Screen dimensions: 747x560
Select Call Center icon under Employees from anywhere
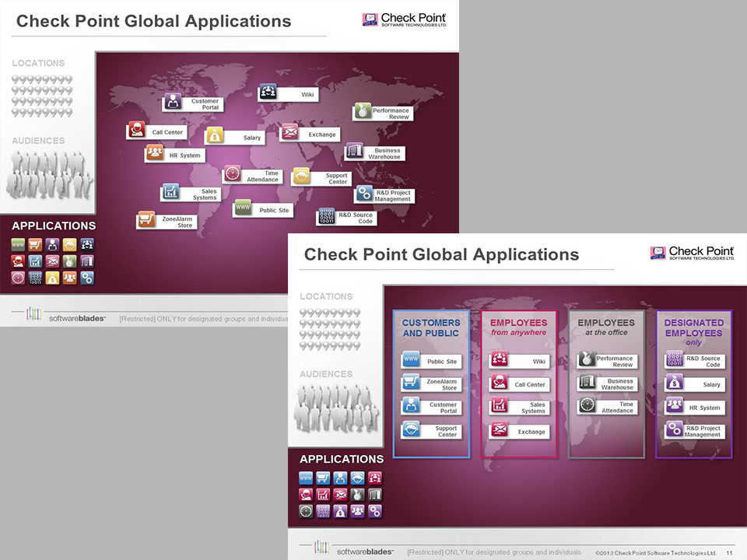coord(499,381)
